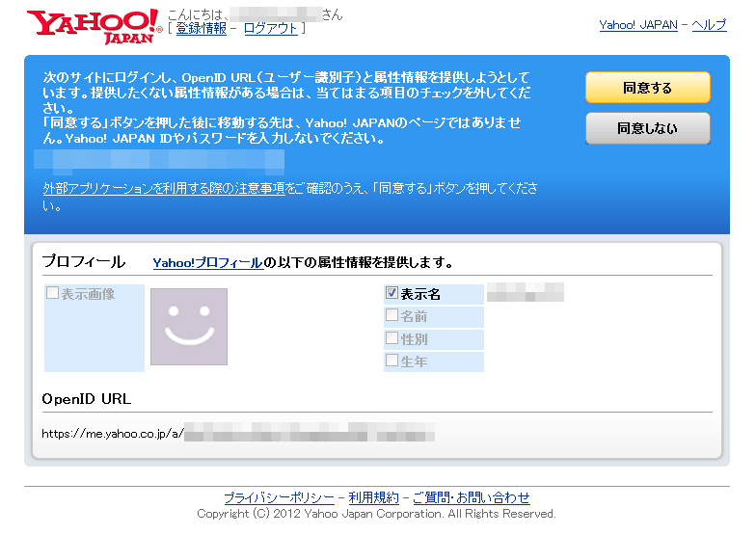
Task: Open the ヘルプ link
Action: point(709,25)
